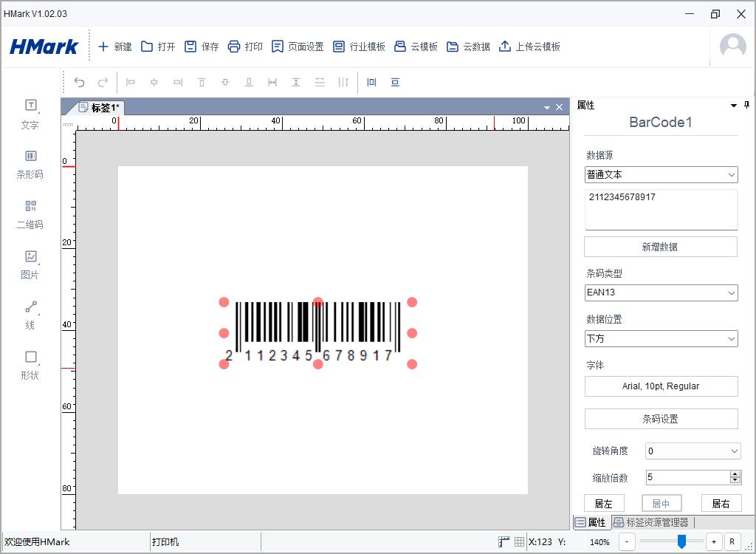Image resolution: width=756 pixels, height=554 pixels.
Task: Click the barcode data field 2112345678917
Action: (x=661, y=210)
